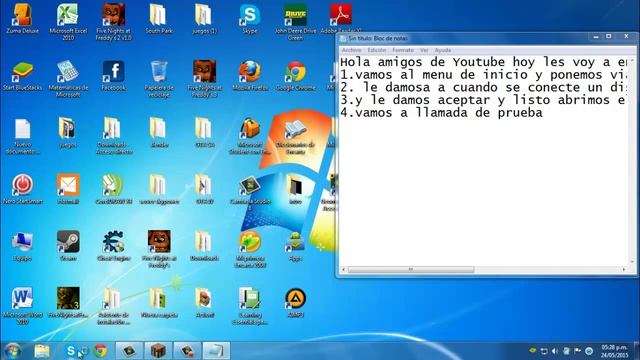The width and height of the screenshot is (640, 360).
Task: Click the Camtasia Studio 8 desktop icon
Action: coord(249,193)
